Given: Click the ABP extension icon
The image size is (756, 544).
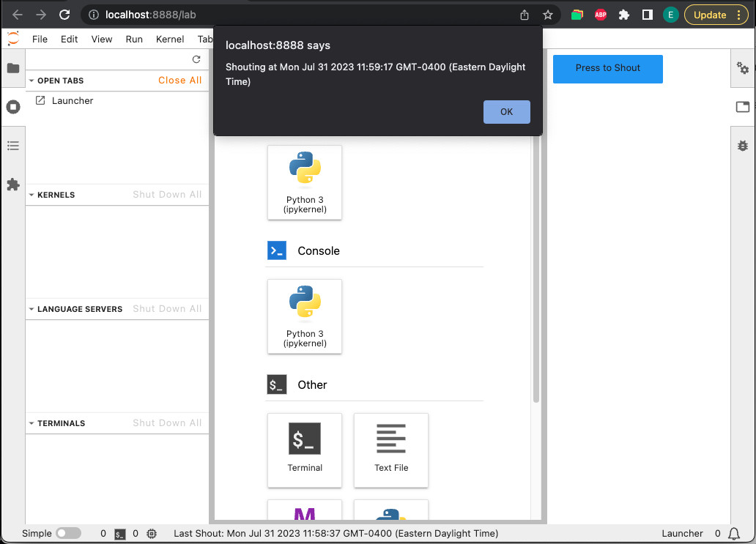Looking at the screenshot, I should pyautogui.click(x=600, y=15).
